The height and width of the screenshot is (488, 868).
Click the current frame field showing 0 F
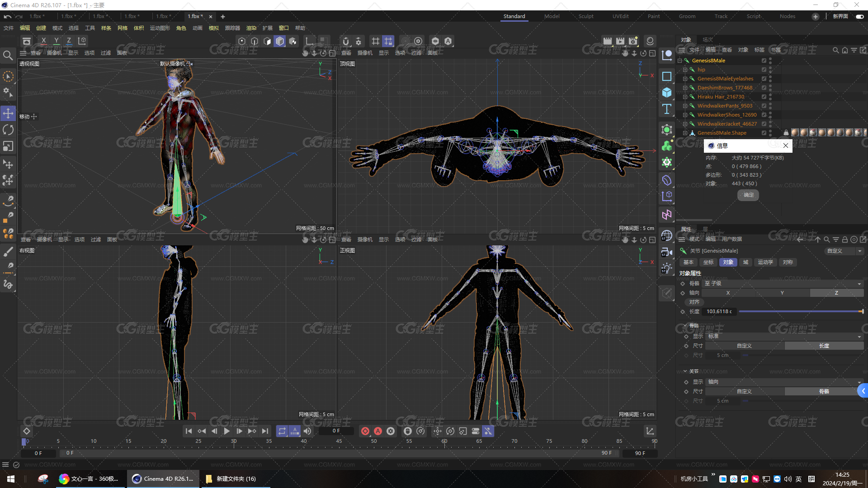336,431
